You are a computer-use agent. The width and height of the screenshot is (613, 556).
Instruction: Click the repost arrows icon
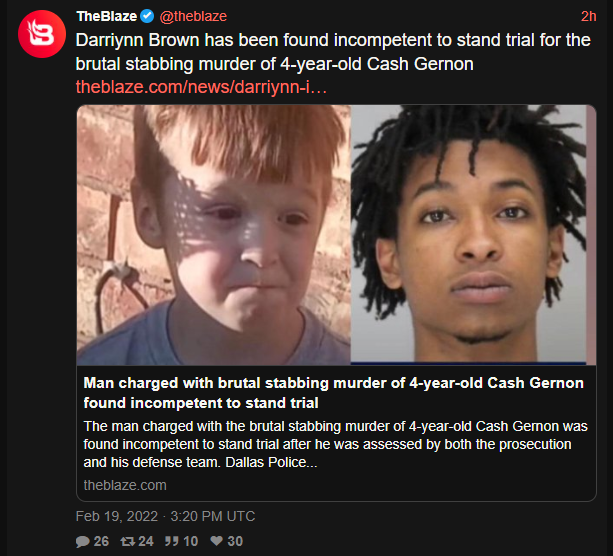tap(127, 541)
